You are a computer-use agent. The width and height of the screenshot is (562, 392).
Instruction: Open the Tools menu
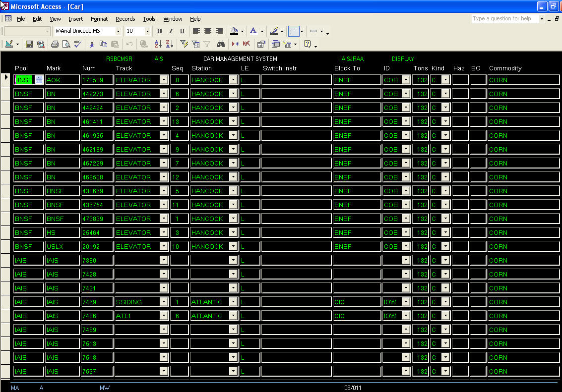[x=149, y=19]
